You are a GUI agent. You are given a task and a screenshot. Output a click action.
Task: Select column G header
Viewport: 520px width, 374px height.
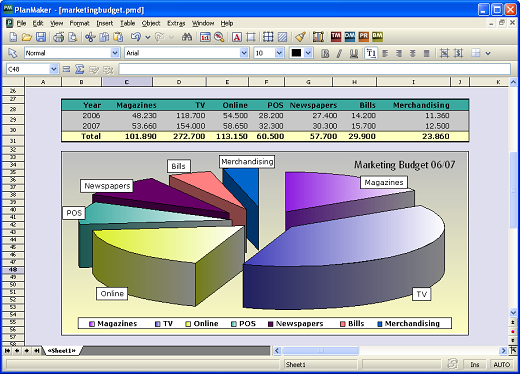point(308,82)
